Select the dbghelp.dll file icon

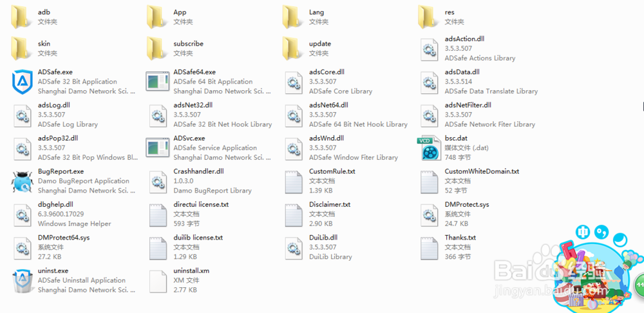[23, 215]
